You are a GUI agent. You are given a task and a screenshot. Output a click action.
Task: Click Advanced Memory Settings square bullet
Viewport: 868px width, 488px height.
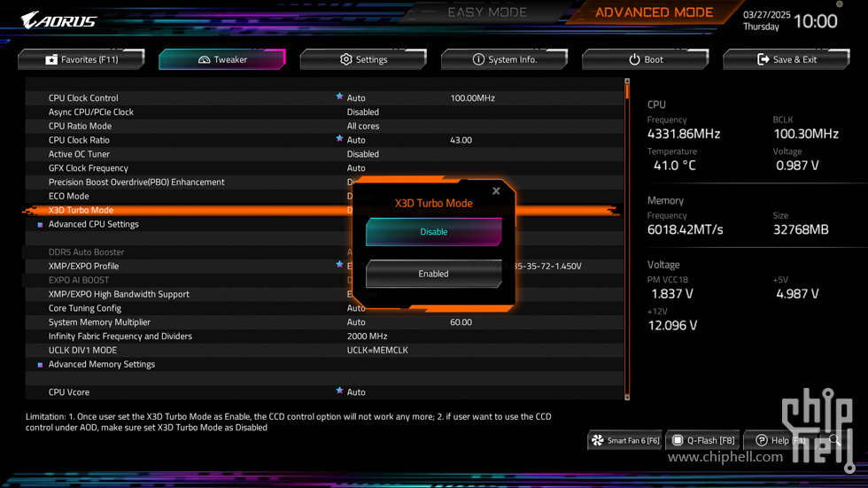click(x=40, y=365)
